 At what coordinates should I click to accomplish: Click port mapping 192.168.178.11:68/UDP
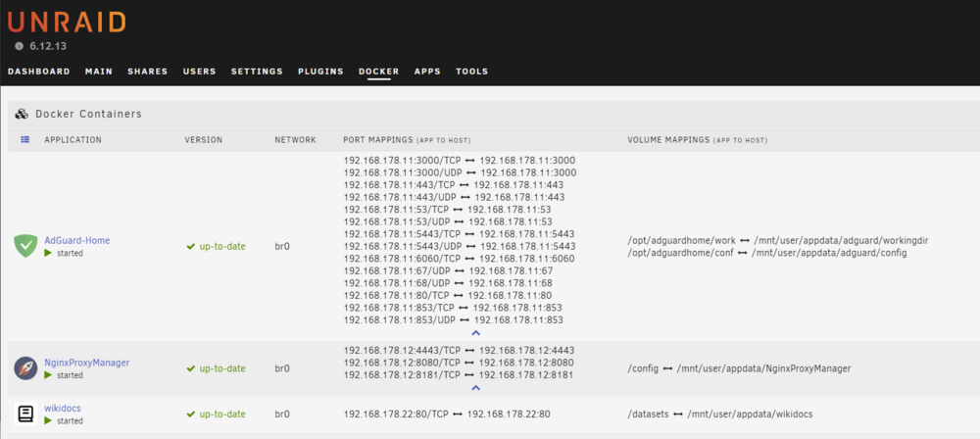(448, 283)
